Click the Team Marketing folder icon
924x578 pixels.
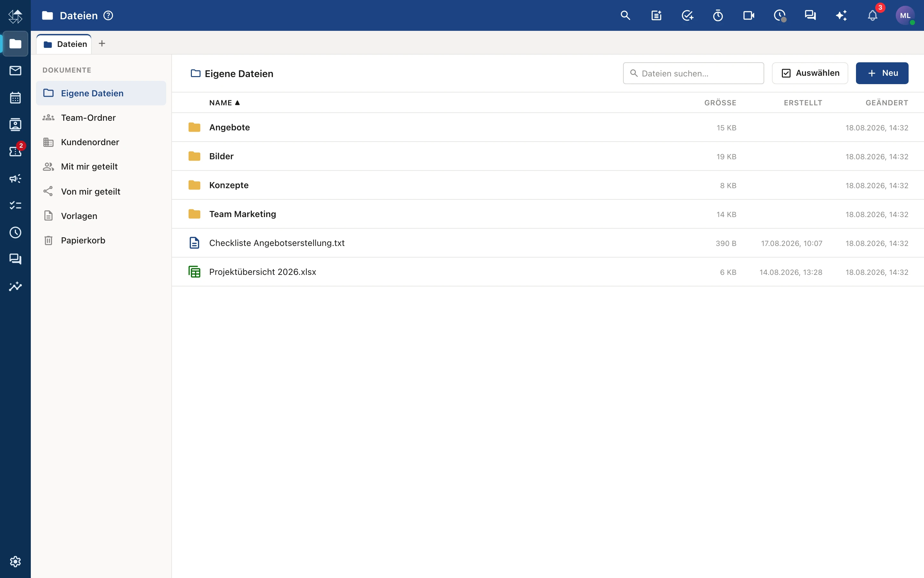[x=194, y=214]
